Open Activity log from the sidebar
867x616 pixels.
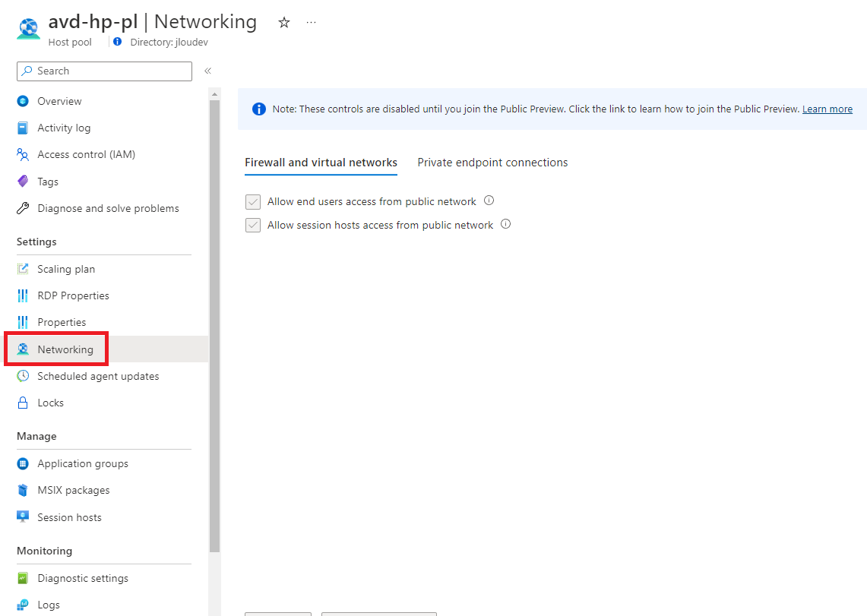pyautogui.click(x=64, y=128)
